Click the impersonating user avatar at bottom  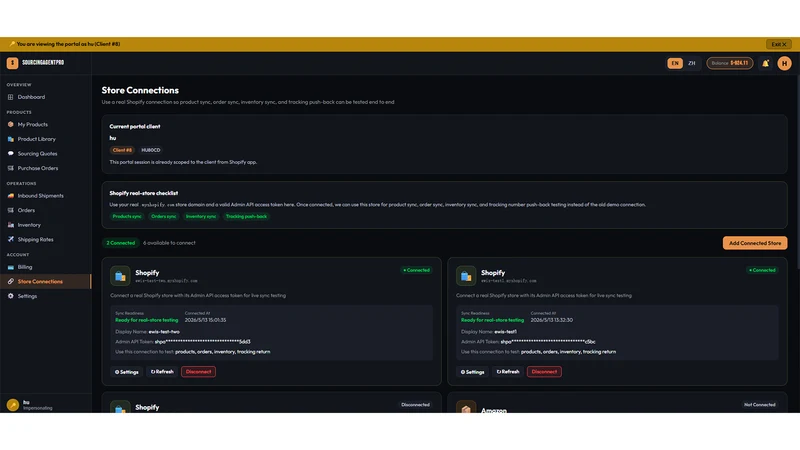coord(13,405)
